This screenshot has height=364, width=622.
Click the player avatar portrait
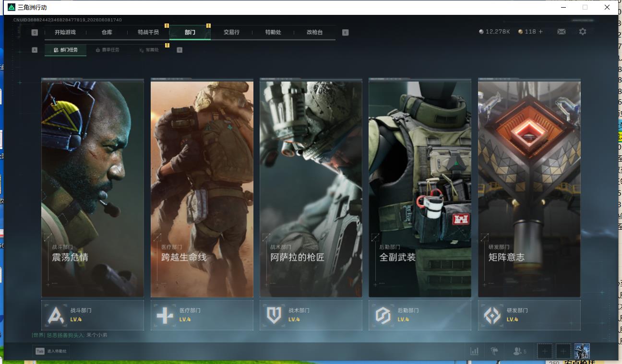tap(582, 351)
